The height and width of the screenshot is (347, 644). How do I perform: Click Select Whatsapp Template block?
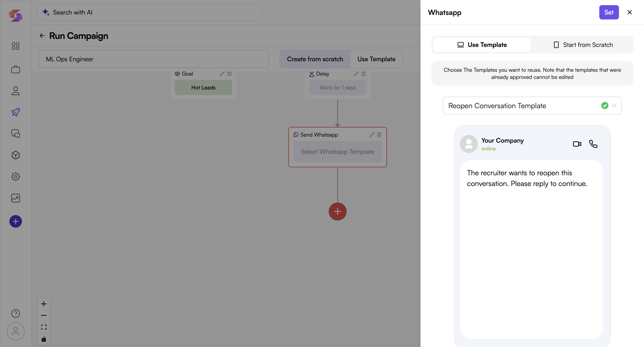tap(337, 152)
